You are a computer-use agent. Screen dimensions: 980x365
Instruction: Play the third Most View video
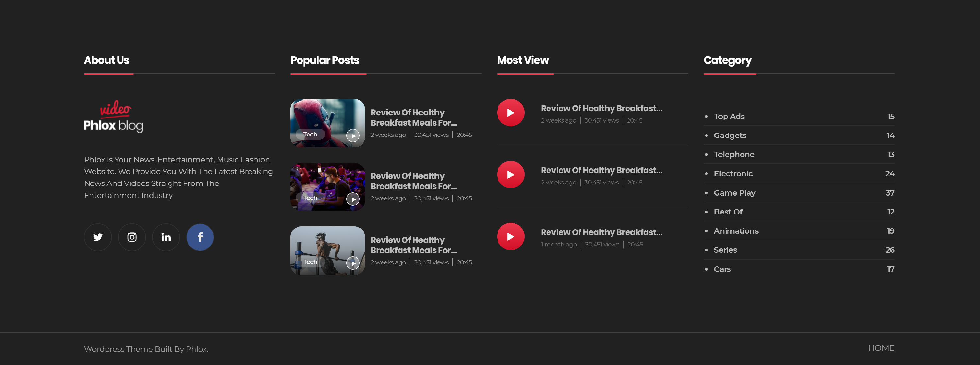point(511,236)
